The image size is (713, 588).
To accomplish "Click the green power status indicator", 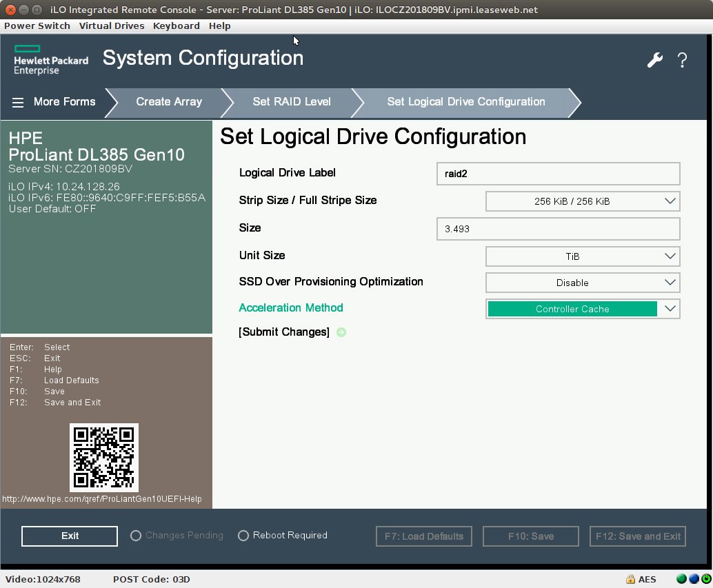I will [707, 579].
